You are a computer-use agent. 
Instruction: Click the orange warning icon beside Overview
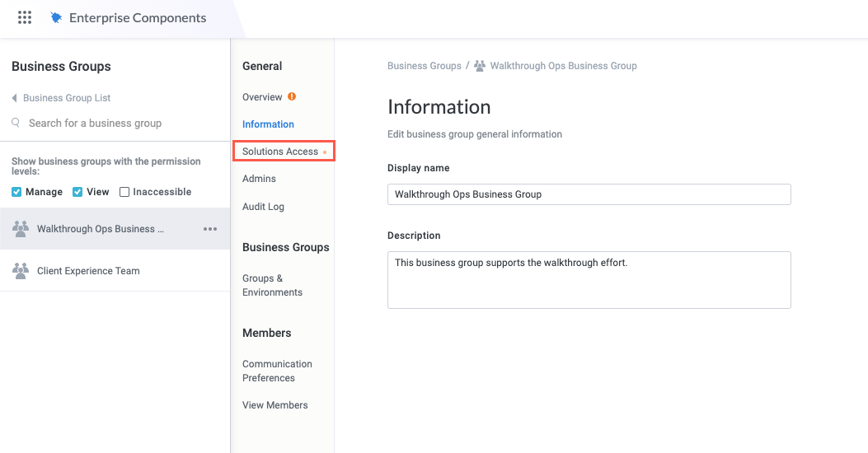pos(292,96)
